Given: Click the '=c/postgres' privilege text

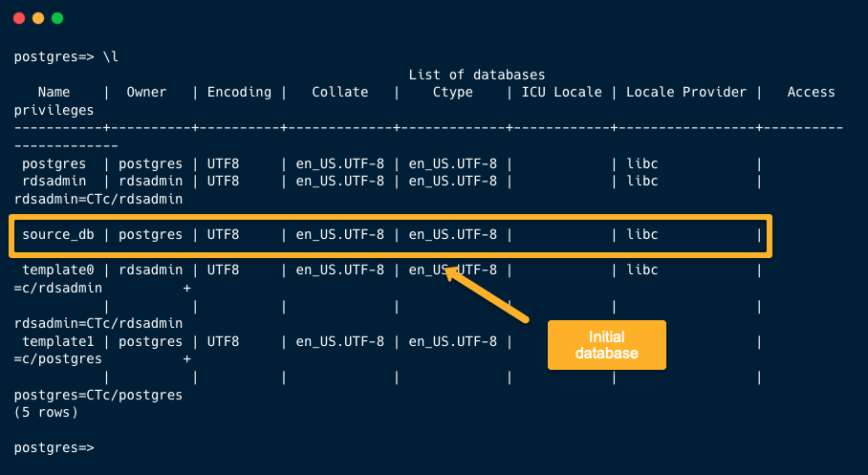Looking at the screenshot, I should pos(58,358).
